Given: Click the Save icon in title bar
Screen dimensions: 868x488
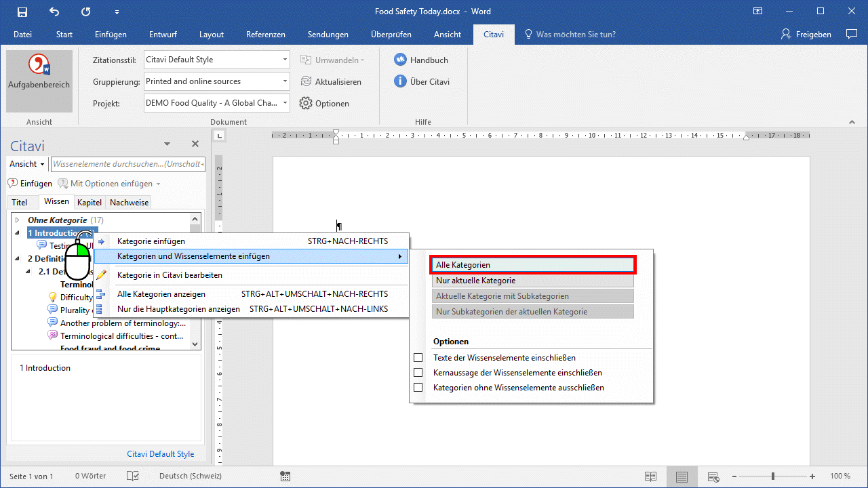Looking at the screenshot, I should [x=22, y=12].
